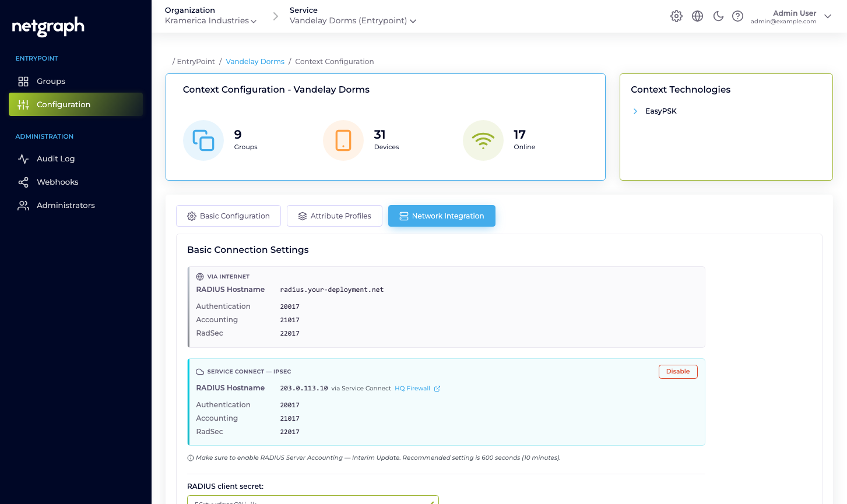Viewport: 847px width, 504px height.
Task: Click the 'RADIUS client secret:' label
Action: point(225,487)
